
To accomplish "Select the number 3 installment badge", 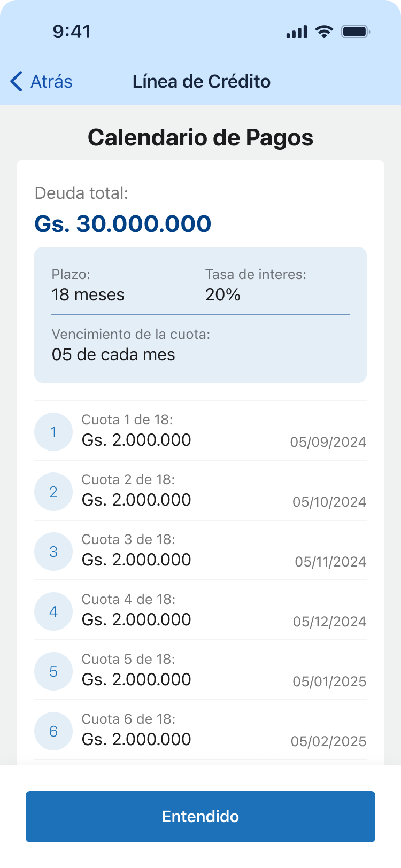I will click(x=53, y=552).
